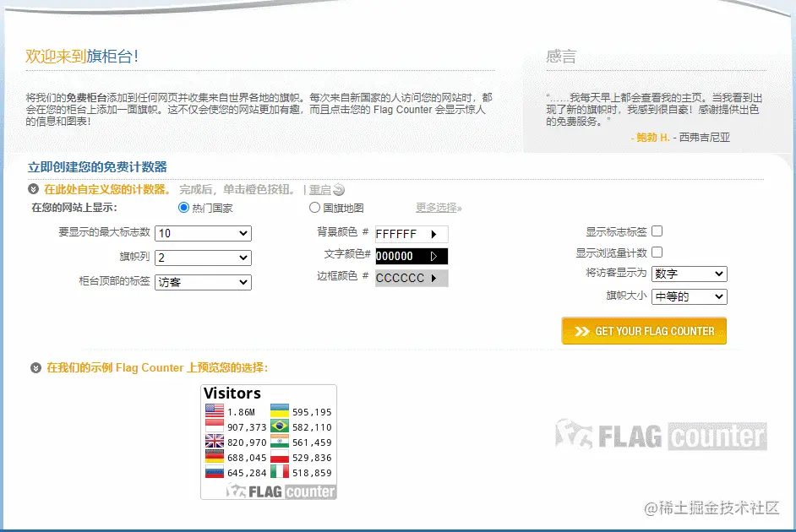Click the 立即创建您的免费计数器 heading
This screenshot has height=532, width=796.
97,167
